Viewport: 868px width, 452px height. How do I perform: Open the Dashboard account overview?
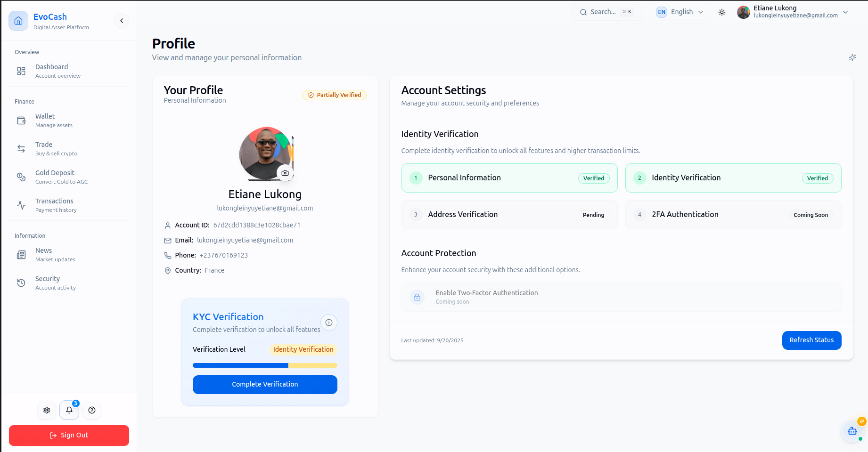point(69,71)
